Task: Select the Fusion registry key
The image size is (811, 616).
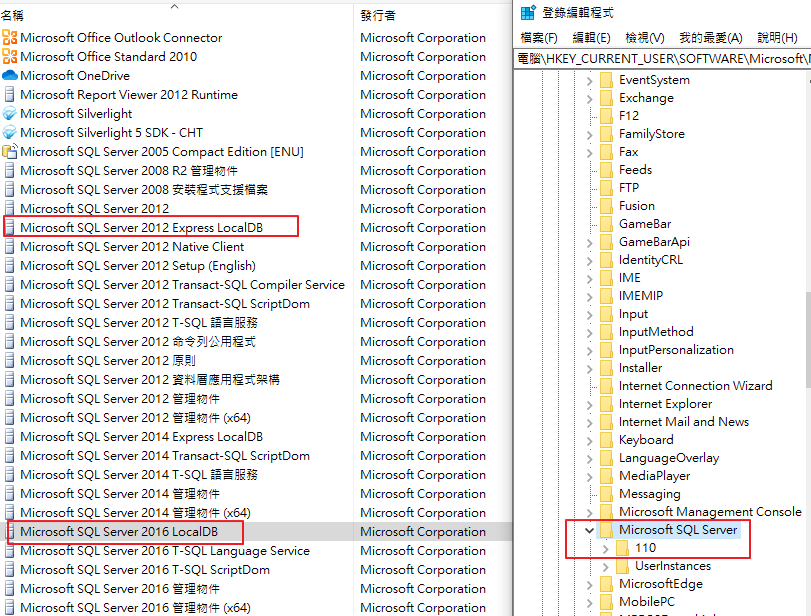Action: [x=637, y=206]
